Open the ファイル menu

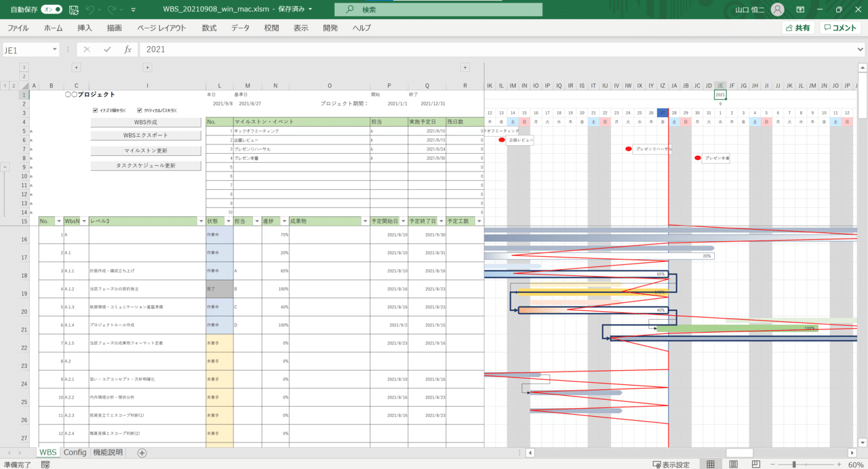(x=18, y=28)
